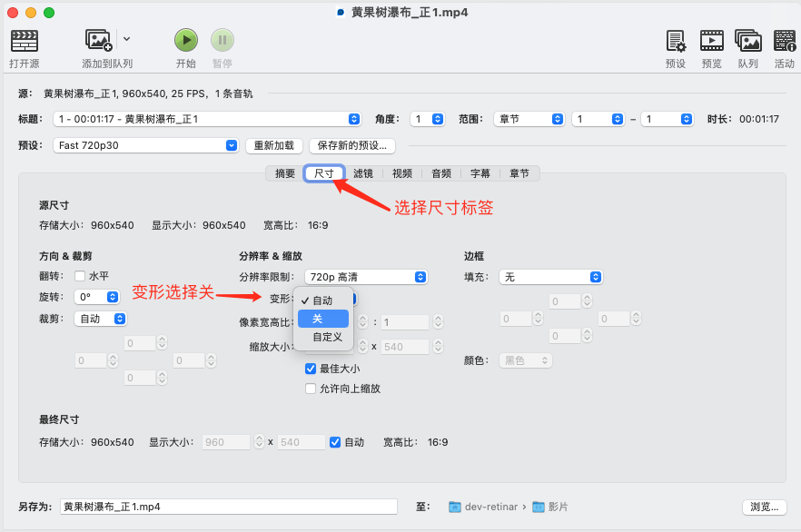Click the left border padding stepper
Screen dimensions: 801x532
(538, 319)
